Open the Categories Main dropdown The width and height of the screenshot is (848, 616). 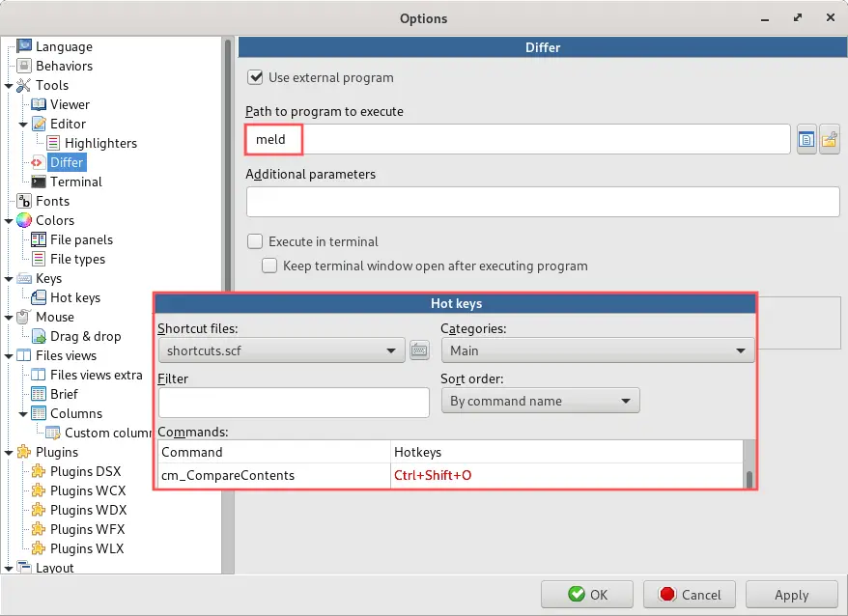598,350
